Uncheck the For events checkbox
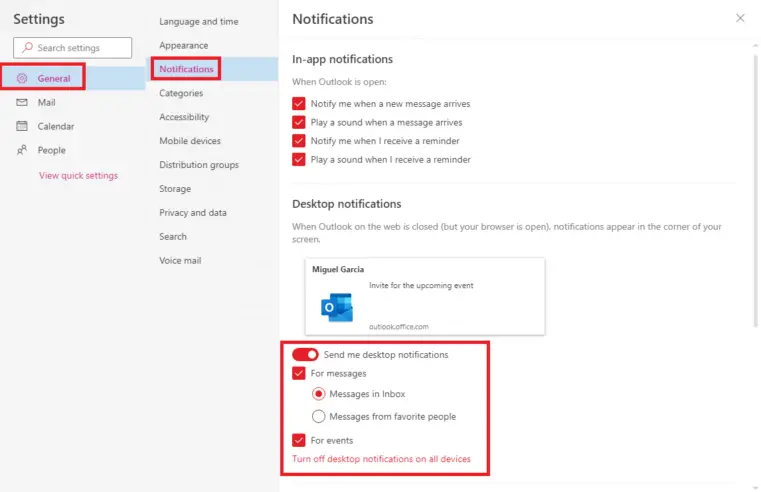 coord(298,440)
